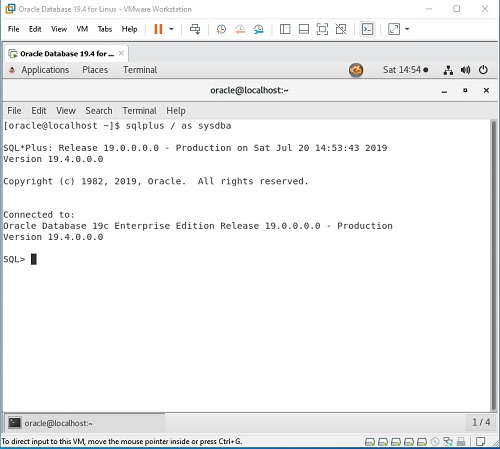Open the Terminal menu in terminal menubar
The width and height of the screenshot is (500, 449).
[139, 111]
